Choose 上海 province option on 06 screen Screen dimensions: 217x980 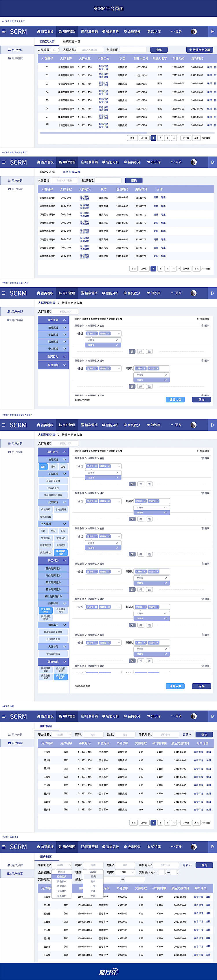click(x=93, y=886)
